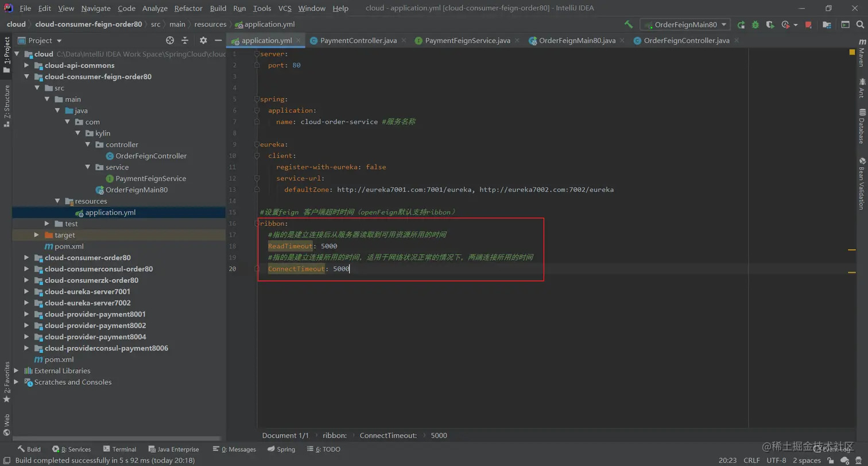Switch to the PaymentController.java tab

click(x=358, y=41)
